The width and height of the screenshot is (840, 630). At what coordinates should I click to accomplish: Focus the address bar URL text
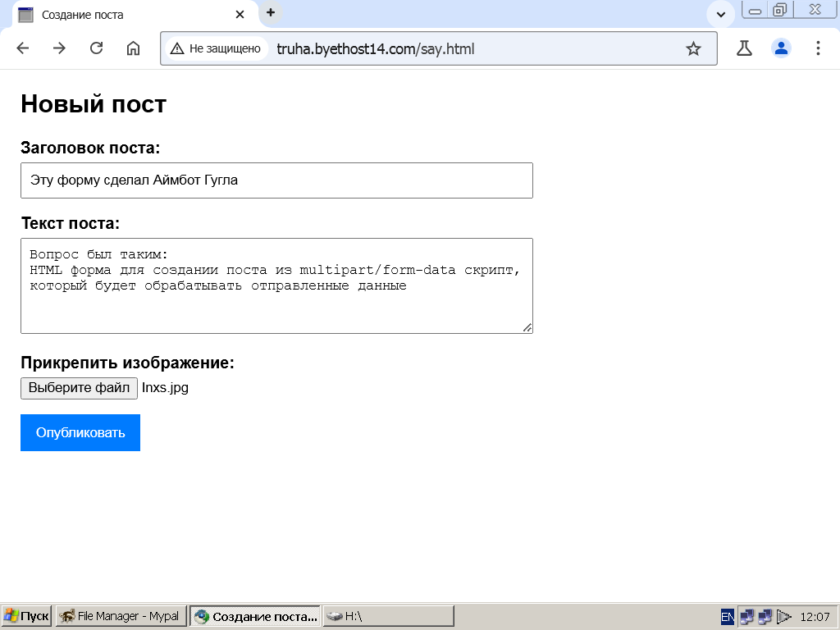pyautogui.click(x=376, y=49)
